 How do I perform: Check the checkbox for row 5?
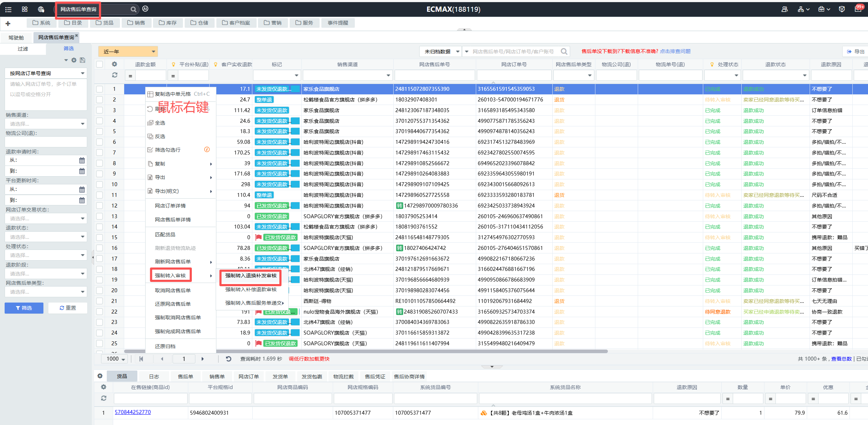click(x=100, y=131)
